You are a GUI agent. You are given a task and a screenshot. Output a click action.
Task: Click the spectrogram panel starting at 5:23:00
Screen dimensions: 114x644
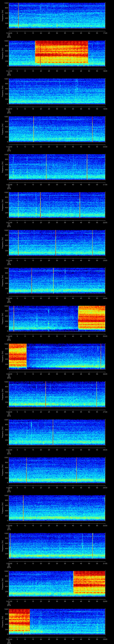click(x=57, y=280)
